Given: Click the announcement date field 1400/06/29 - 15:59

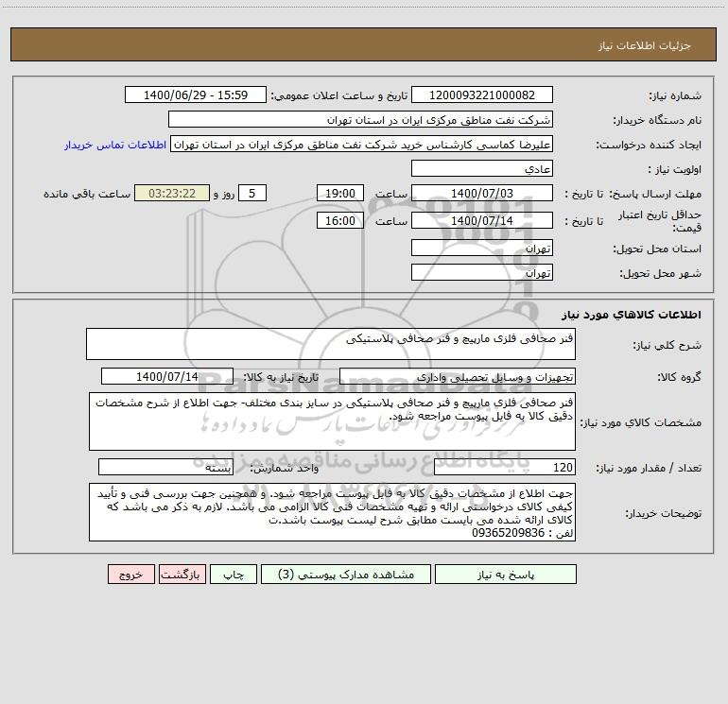Looking at the screenshot, I should click(196, 94).
